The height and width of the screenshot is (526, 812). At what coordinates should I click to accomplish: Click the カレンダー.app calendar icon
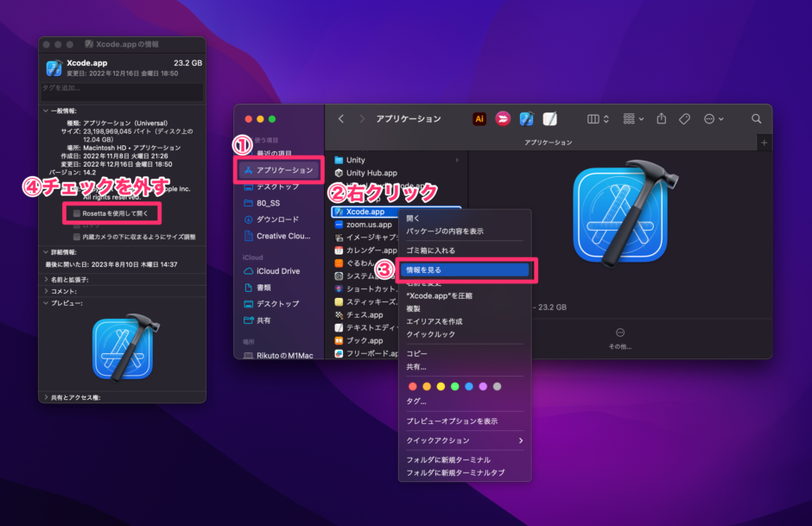coord(337,248)
